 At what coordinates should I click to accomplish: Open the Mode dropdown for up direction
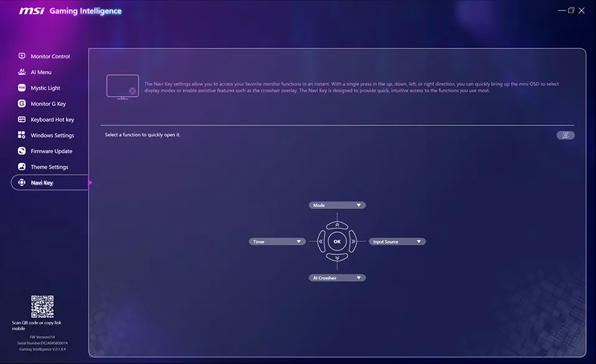(x=337, y=205)
